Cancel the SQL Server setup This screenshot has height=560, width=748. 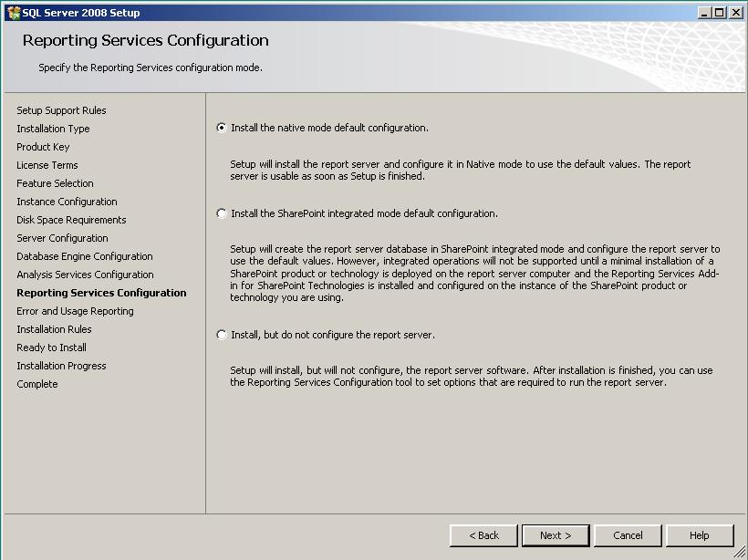pyautogui.click(x=628, y=535)
